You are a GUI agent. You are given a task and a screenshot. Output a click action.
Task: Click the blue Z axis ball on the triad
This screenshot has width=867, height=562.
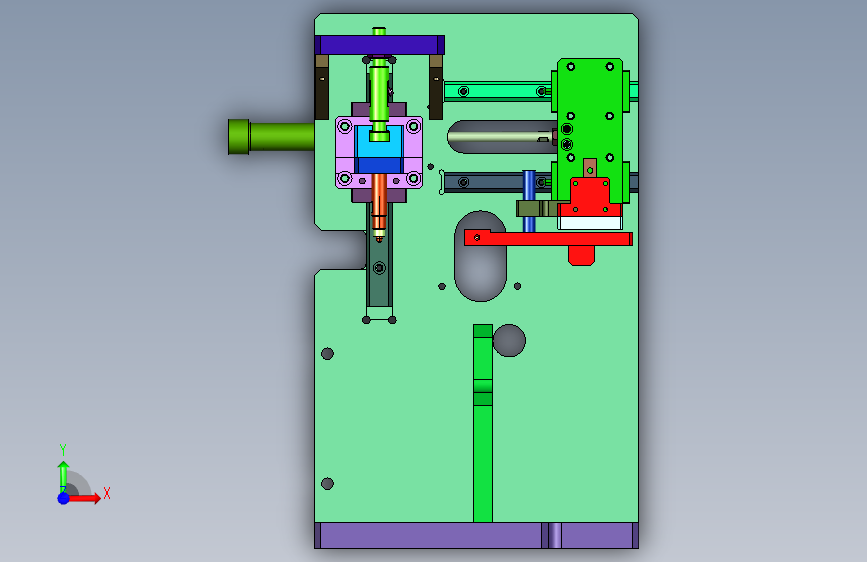(x=63, y=498)
